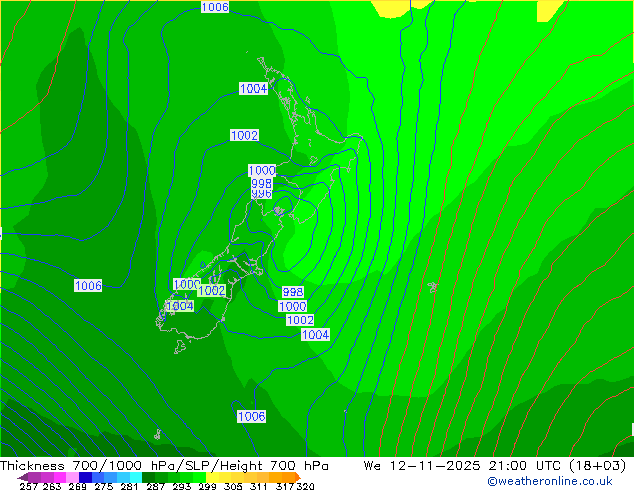Click the 311 legend value

(259, 486)
